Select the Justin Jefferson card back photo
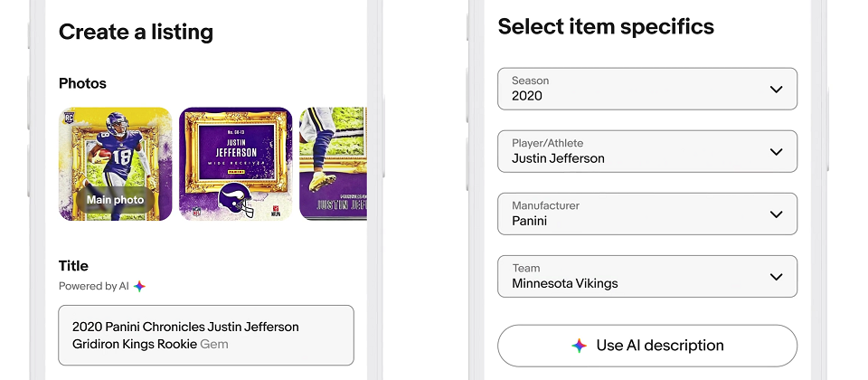This screenshot has height=380, width=868. click(236, 164)
